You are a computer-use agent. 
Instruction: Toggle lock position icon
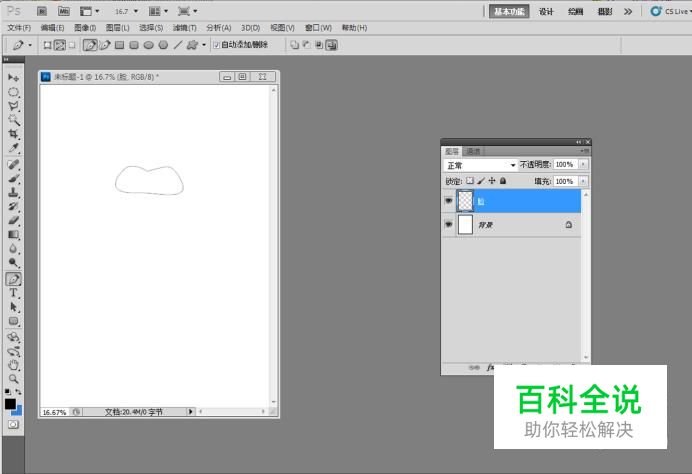(x=492, y=181)
